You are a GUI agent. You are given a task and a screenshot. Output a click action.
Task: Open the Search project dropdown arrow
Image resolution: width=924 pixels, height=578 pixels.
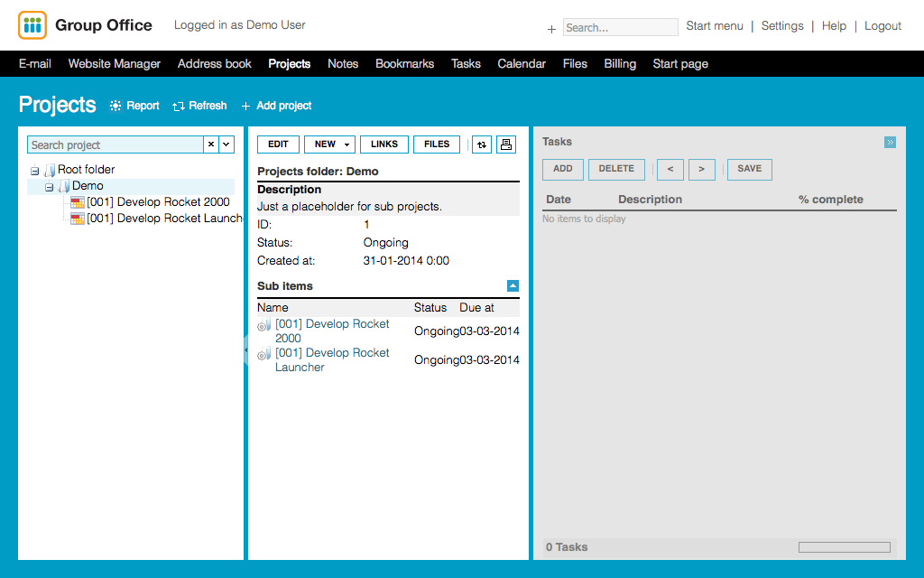click(226, 144)
